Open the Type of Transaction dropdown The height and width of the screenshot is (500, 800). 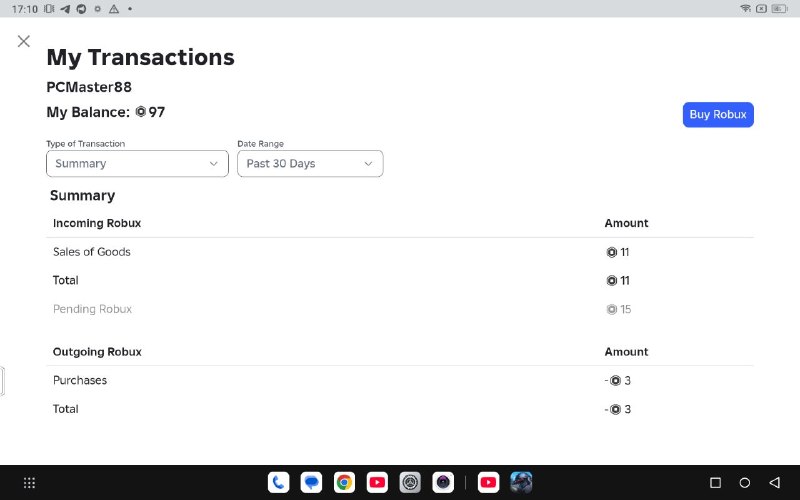(137, 164)
